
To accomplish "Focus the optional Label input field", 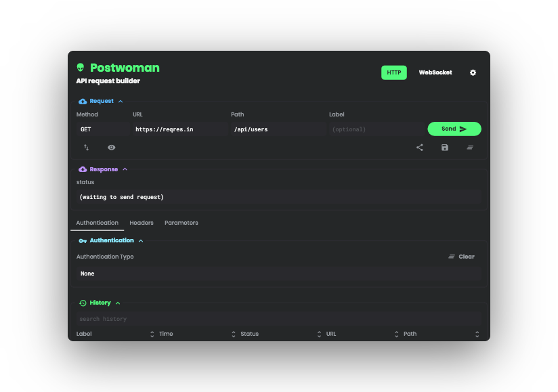I will point(376,129).
